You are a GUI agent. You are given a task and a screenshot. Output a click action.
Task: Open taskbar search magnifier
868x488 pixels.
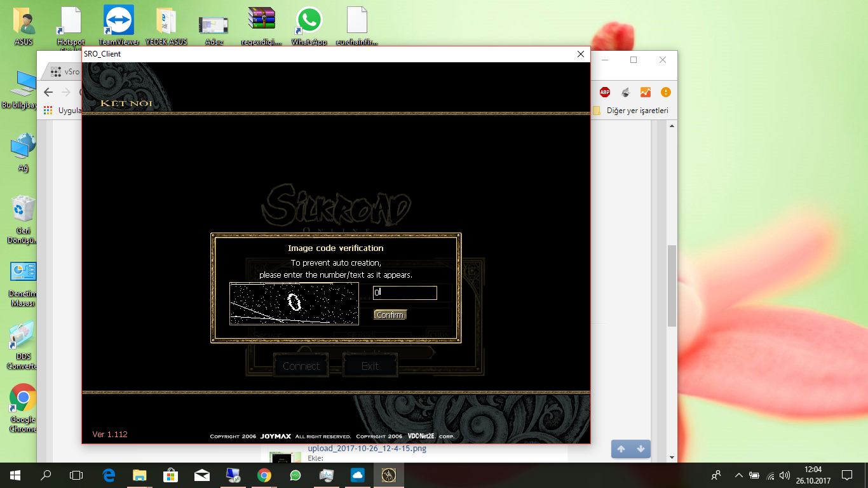[46, 475]
